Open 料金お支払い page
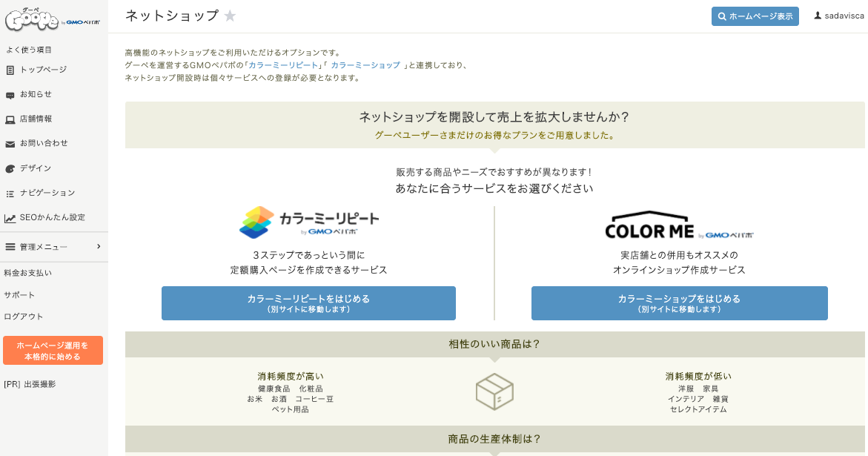 27,273
